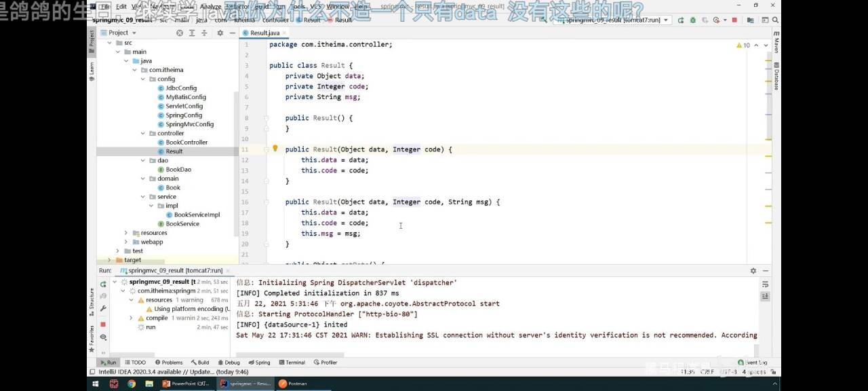Open the File menu
The height and width of the screenshot is (391, 868).
(x=105, y=6)
